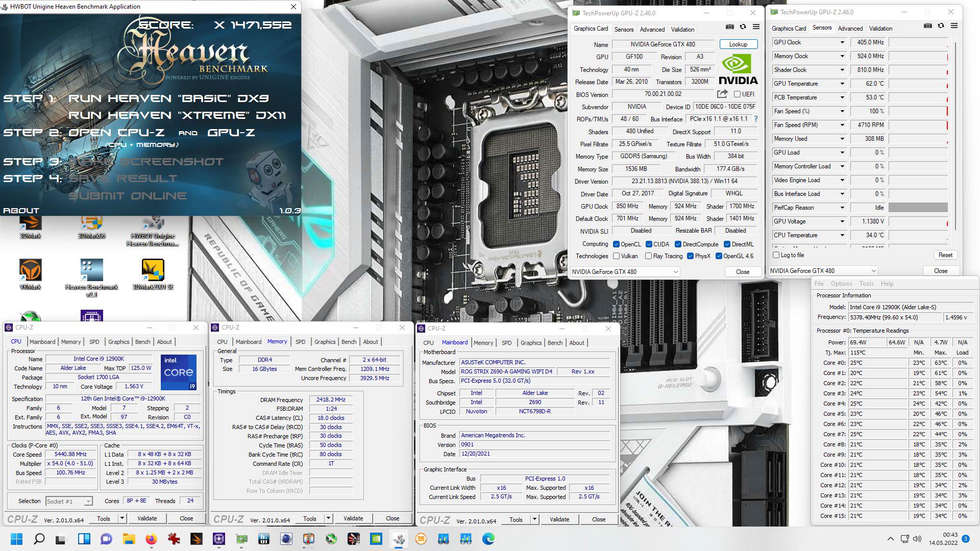The image size is (980, 551).
Task: Open File Explorer from taskbar
Action: pyautogui.click(x=129, y=539)
